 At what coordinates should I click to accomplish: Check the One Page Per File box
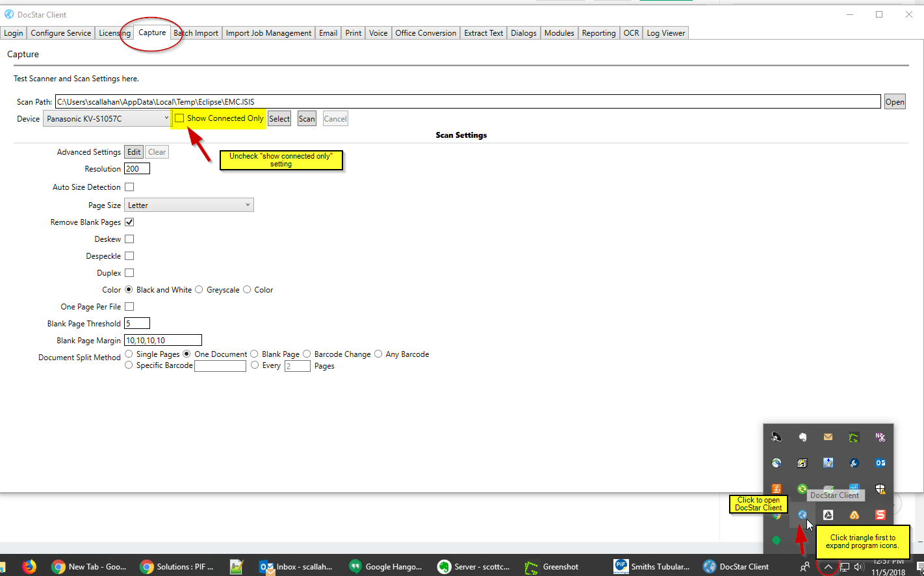pos(129,307)
